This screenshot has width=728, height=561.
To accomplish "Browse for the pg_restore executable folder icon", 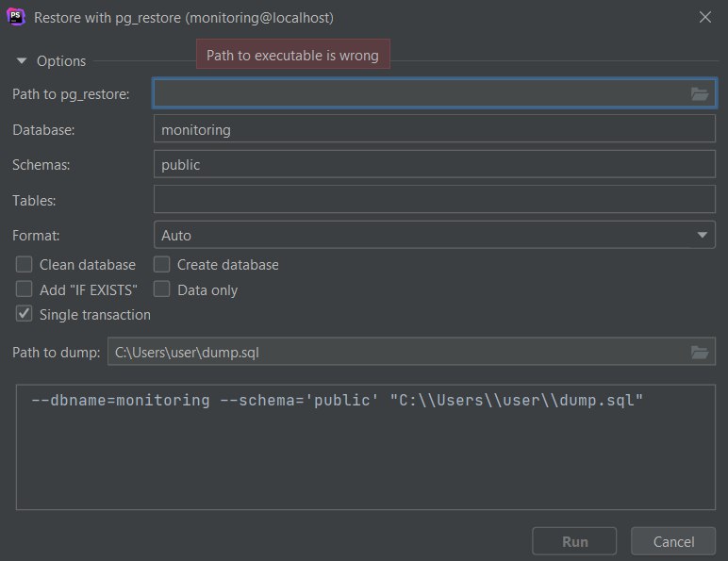I will (699, 93).
